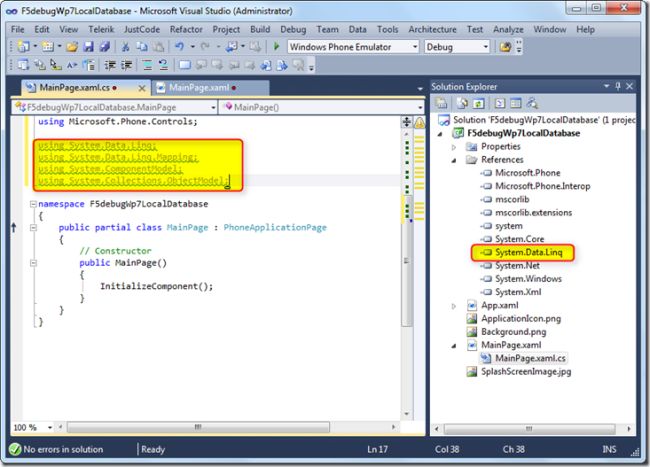Viewport: 650px width, 467px height.
Task: Click Show All Files in Solution Explorer
Action: click(x=462, y=103)
